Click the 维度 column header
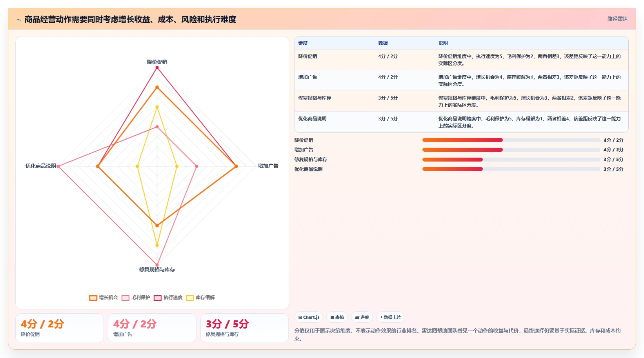Image resolution: width=644 pixels, height=358 pixels. click(x=303, y=43)
